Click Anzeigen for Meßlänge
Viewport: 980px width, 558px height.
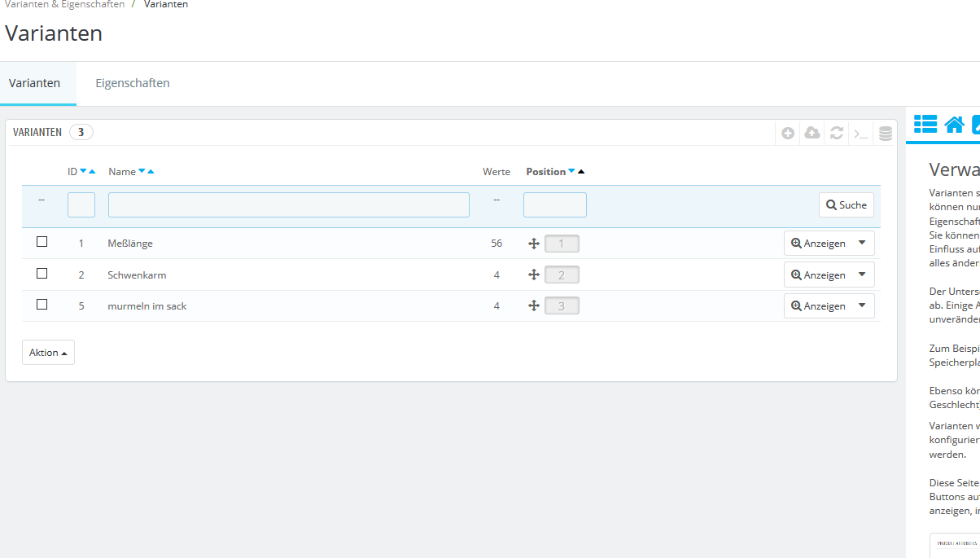point(819,243)
